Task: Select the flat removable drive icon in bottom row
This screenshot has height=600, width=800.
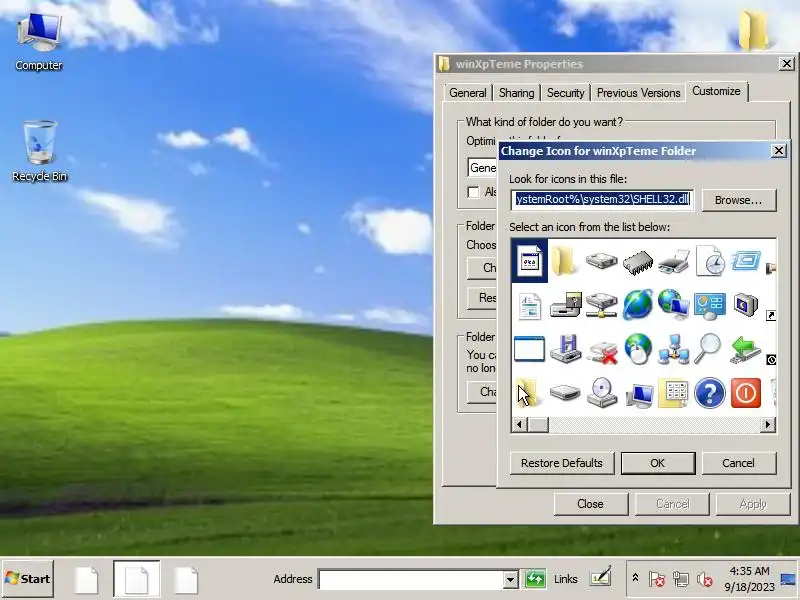Action: (x=565, y=393)
